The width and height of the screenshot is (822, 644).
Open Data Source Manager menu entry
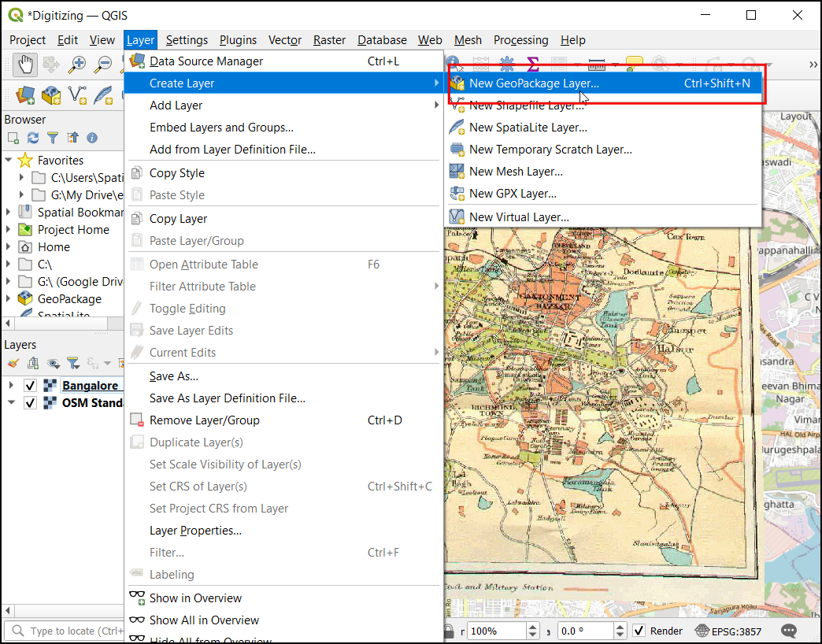pos(283,61)
